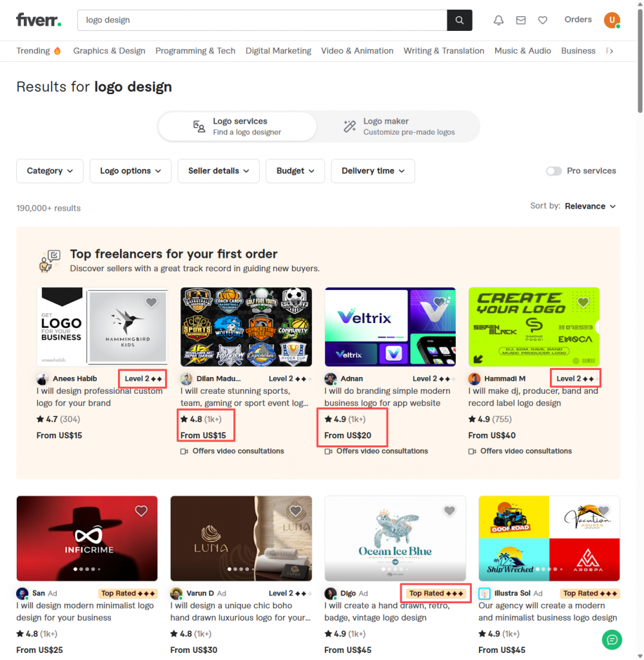The width and height of the screenshot is (644, 660).
Task: Focus the logo design search field
Action: (x=262, y=20)
